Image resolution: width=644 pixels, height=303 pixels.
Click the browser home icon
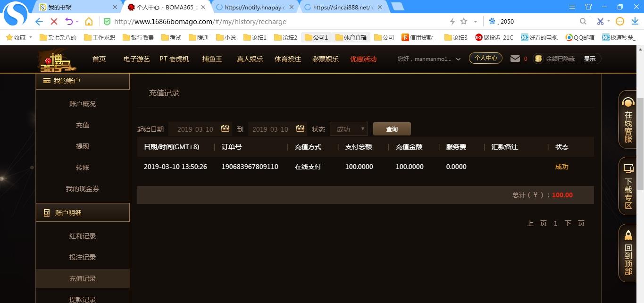coord(89,21)
